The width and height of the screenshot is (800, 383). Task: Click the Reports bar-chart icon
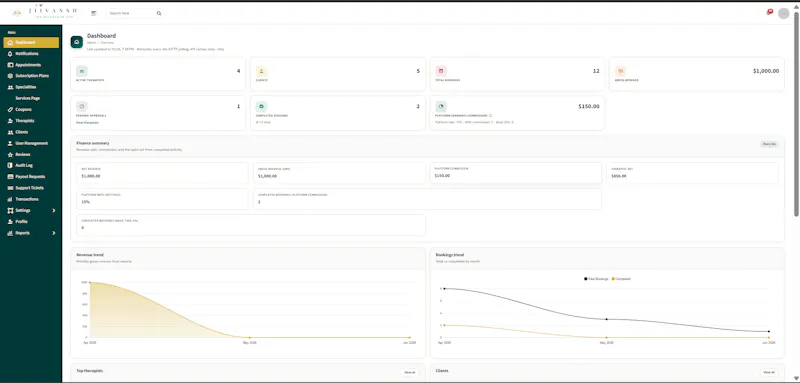(10, 233)
